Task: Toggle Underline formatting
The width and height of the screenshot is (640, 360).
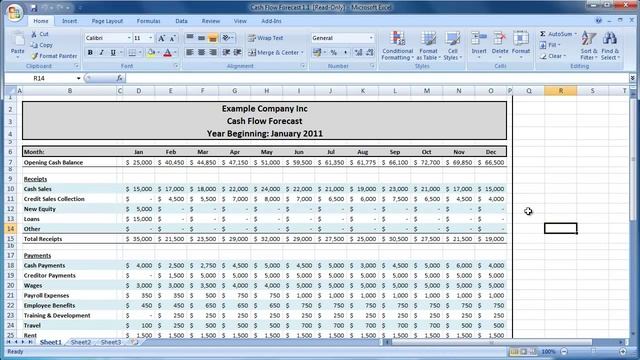Action: click(x=113, y=53)
